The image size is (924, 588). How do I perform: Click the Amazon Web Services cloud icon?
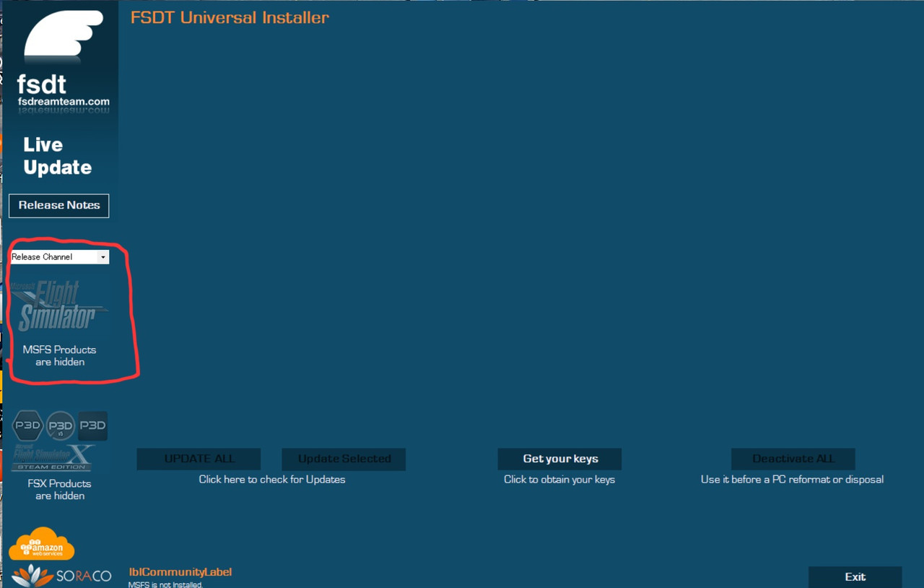(x=42, y=544)
